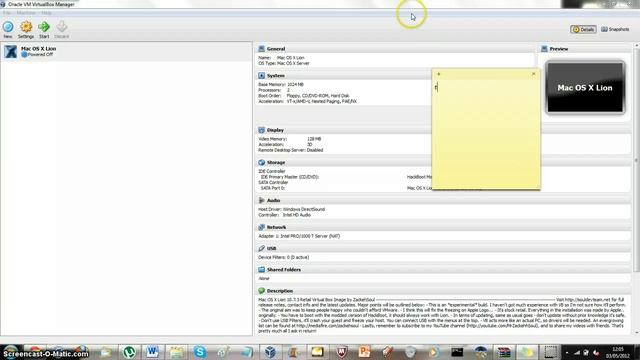Image resolution: width=640 pixels, height=360 pixels.
Task: Open Microsoft Word from the taskbar
Action: [153, 351]
